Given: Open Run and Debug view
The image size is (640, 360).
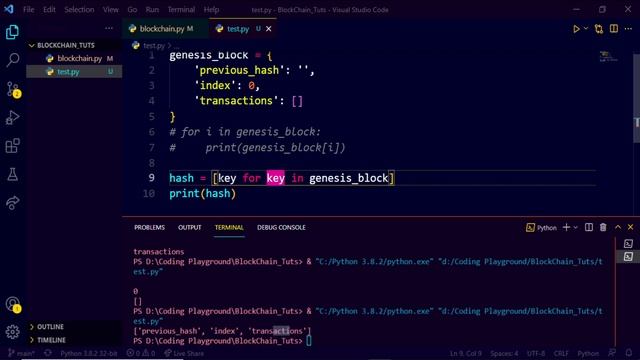Looking at the screenshot, I should (12, 118).
